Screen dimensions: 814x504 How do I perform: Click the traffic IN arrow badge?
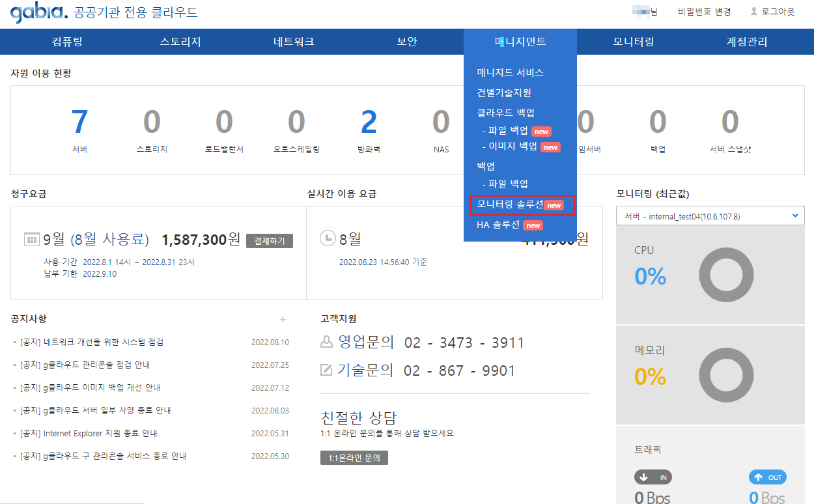coord(653,477)
